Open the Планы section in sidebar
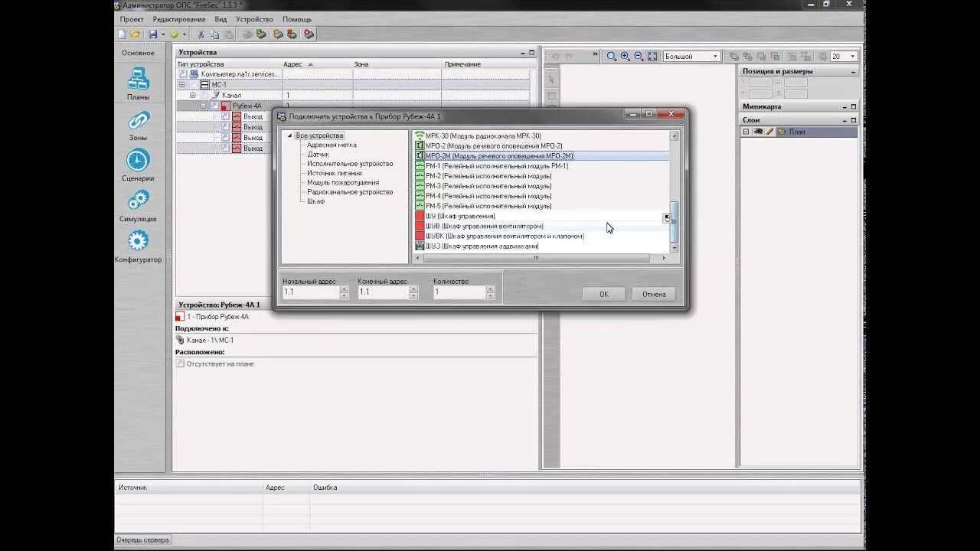This screenshot has width=980, height=551. 139,84
